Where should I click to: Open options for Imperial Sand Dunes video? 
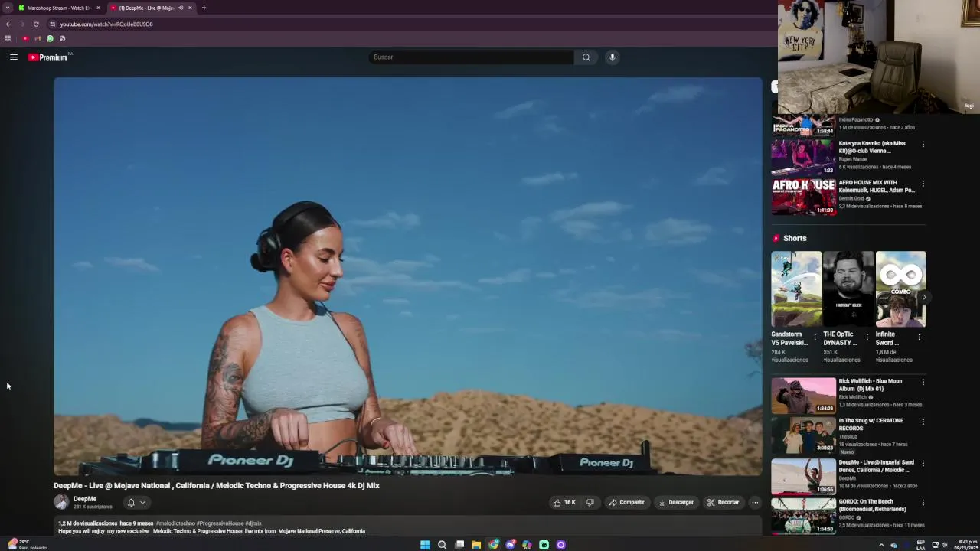click(923, 464)
